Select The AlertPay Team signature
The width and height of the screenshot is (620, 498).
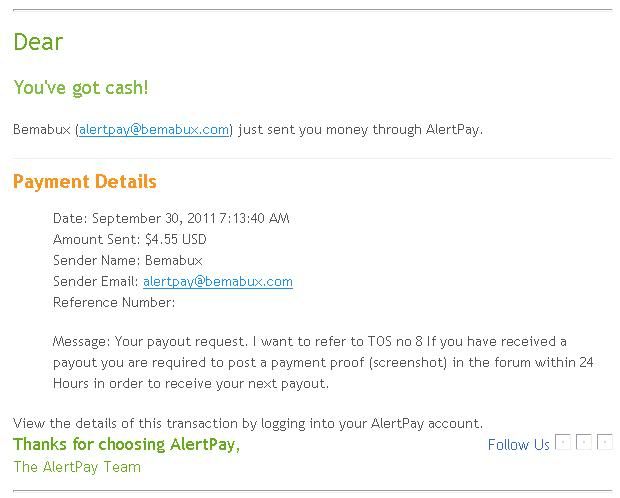click(x=77, y=467)
